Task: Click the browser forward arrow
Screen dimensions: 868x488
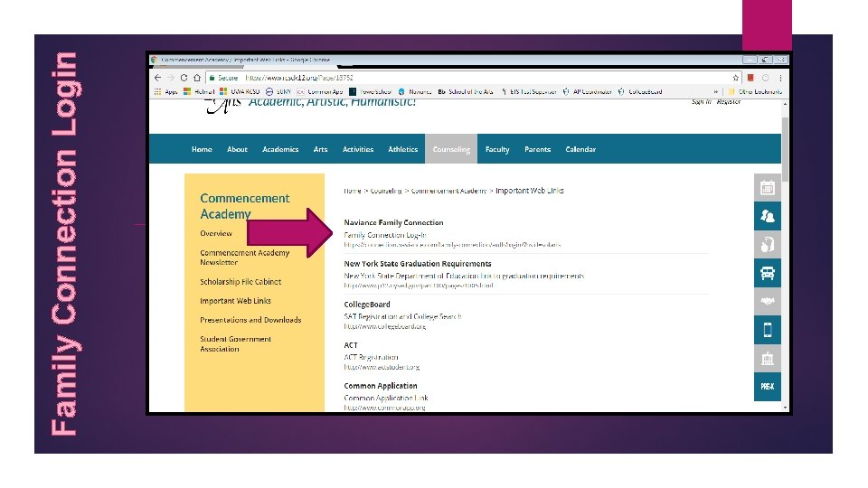Action: point(171,78)
